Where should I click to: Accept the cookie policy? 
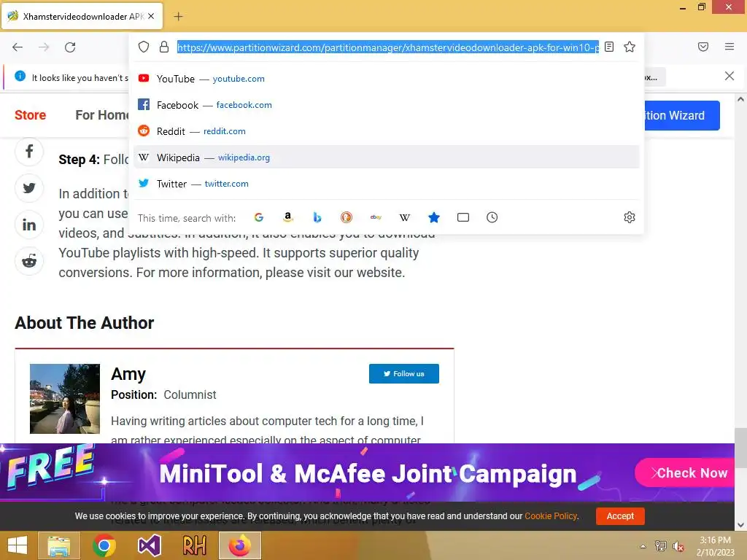pos(620,516)
